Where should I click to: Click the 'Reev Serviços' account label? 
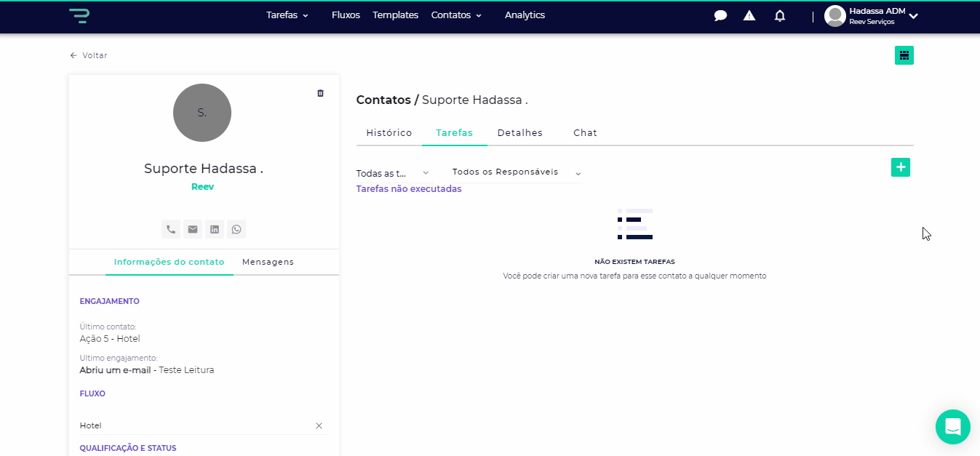pos(872,22)
